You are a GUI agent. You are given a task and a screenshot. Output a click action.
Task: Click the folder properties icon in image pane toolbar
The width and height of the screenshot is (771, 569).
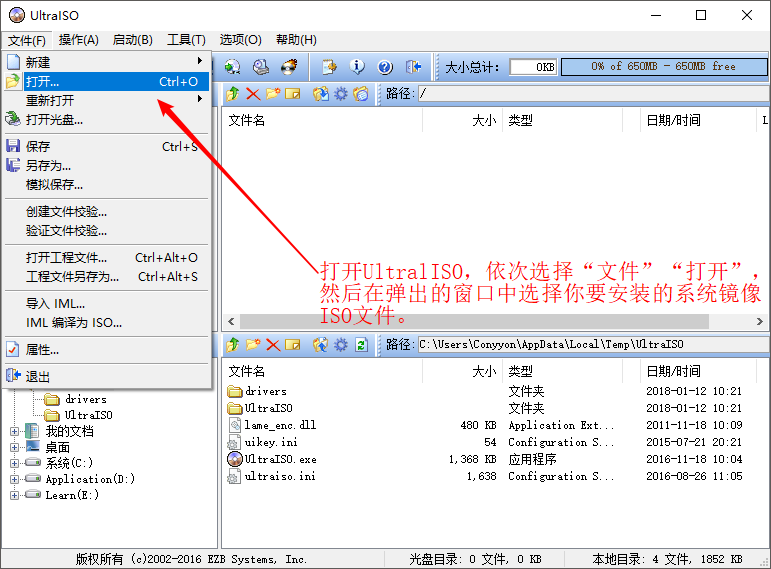point(361,93)
